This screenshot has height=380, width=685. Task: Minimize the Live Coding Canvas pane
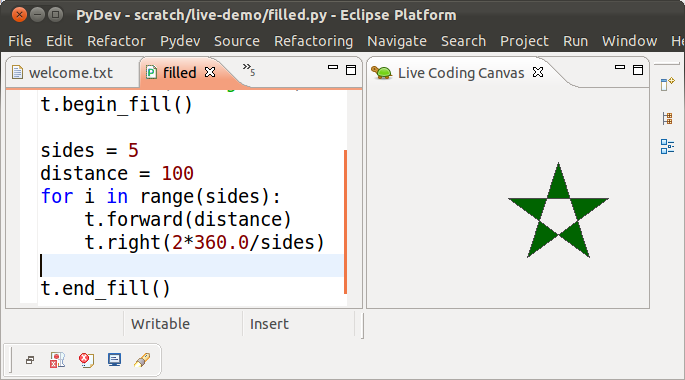[x=620, y=67]
